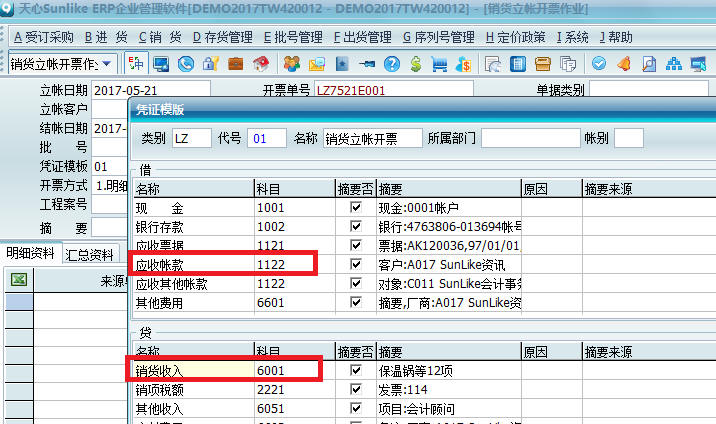Click the red-roofed house icon

[261, 64]
